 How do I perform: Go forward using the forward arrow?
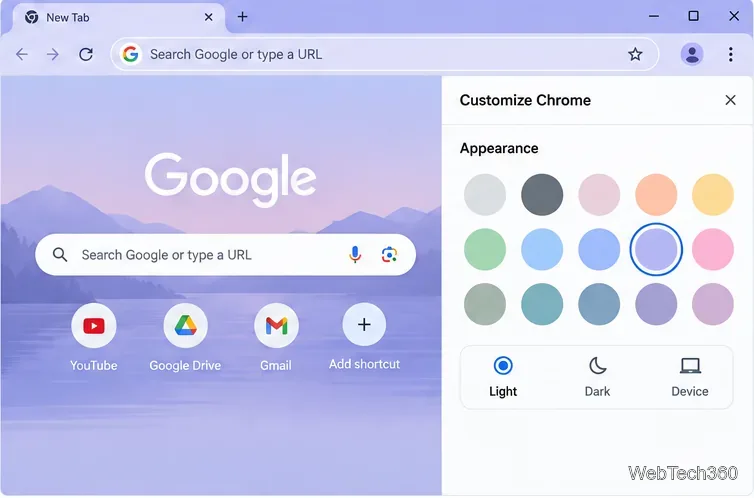pyautogui.click(x=53, y=54)
